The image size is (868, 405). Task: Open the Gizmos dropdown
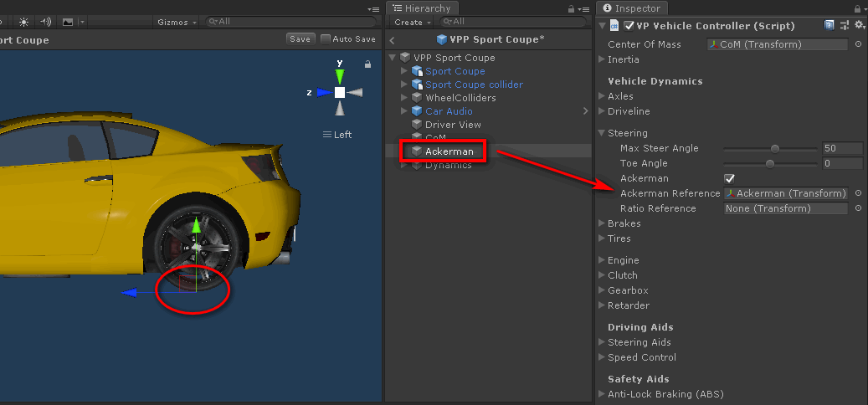pyautogui.click(x=177, y=22)
